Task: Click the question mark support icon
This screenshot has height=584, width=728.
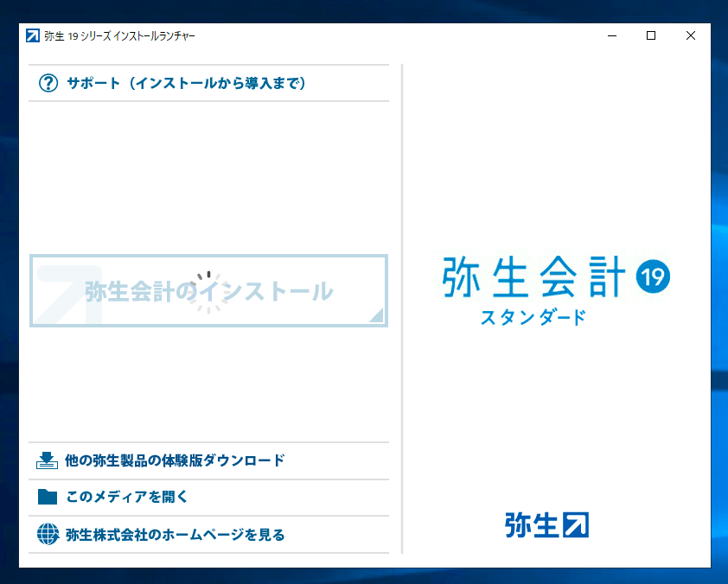Action: (x=48, y=84)
